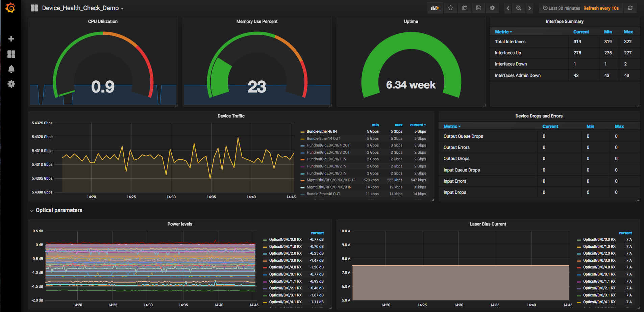Image resolution: width=644 pixels, height=312 pixels.
Task: Select the Input Errors row label
Action: [455, 181]
